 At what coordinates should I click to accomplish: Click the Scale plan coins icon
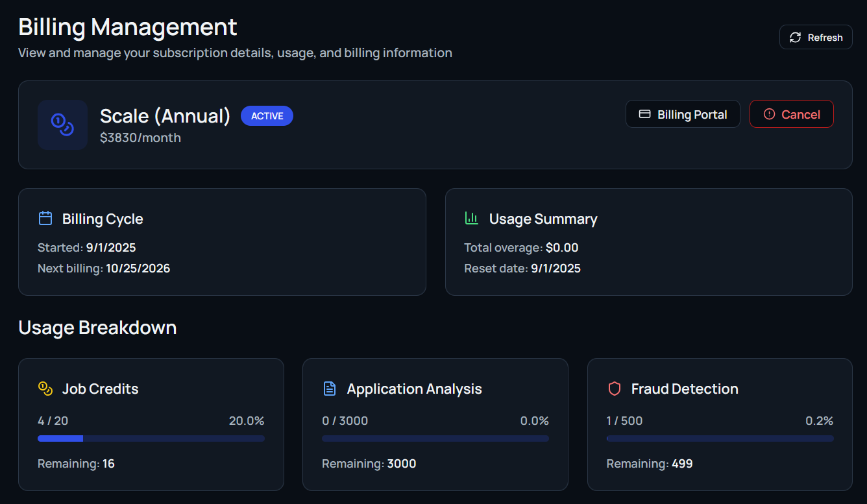coord(62,125)
